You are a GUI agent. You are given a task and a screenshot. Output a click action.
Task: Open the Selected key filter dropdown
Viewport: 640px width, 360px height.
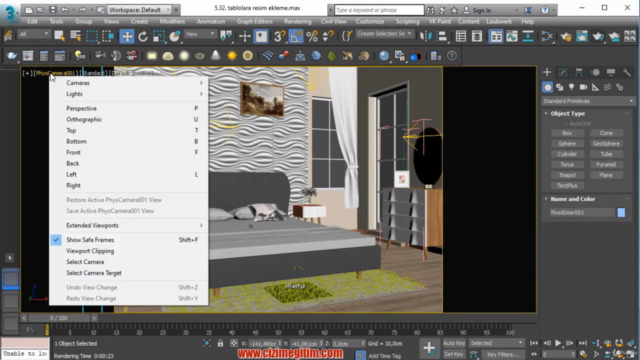point(496,343)
